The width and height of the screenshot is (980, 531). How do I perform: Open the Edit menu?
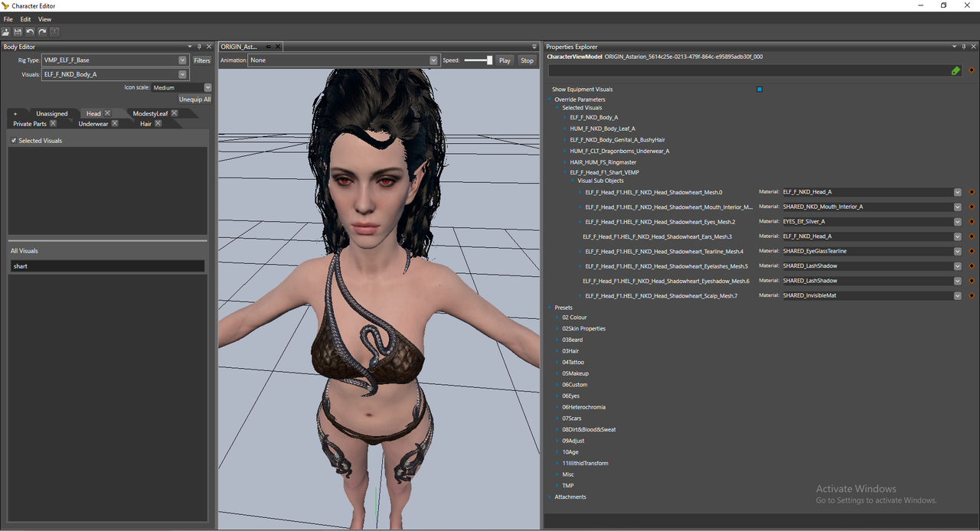[x=25, y=19]
